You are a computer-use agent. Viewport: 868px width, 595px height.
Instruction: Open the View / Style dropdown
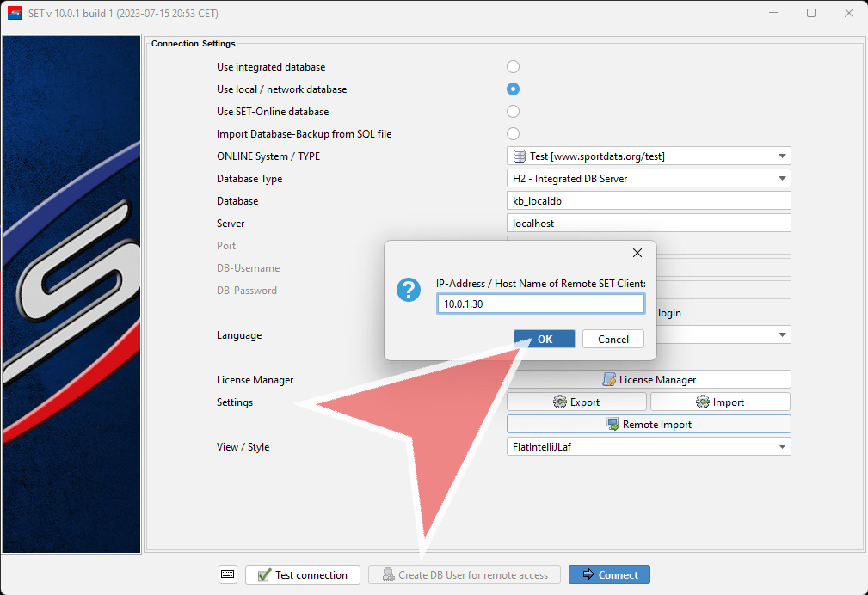(x=782, y=446)
